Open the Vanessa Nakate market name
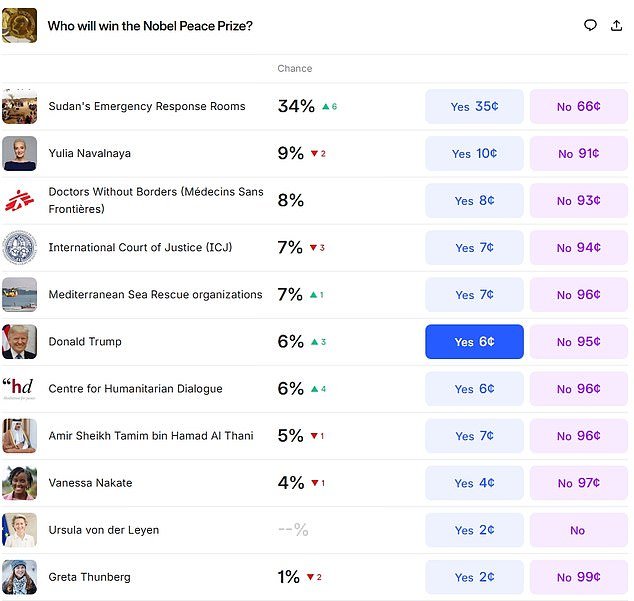634x601 pixels. point(90,483)
